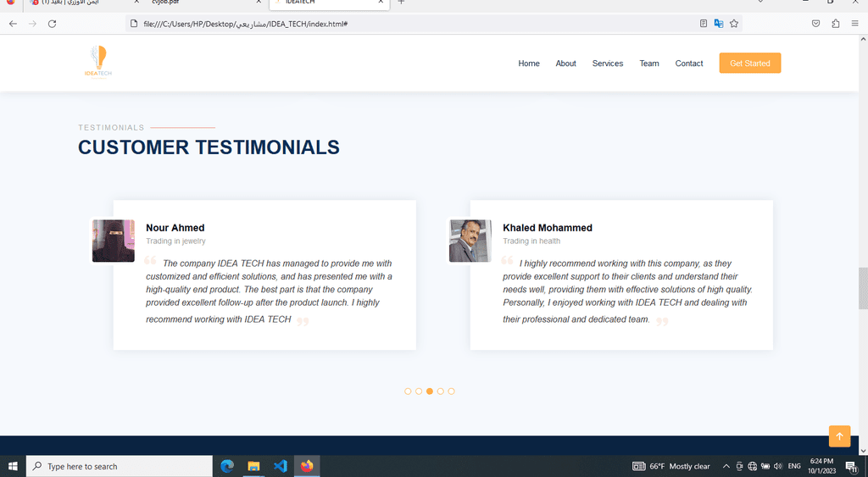Switch the ENG input language
Viewport: 868px width, 477px height.
(794, 467)
